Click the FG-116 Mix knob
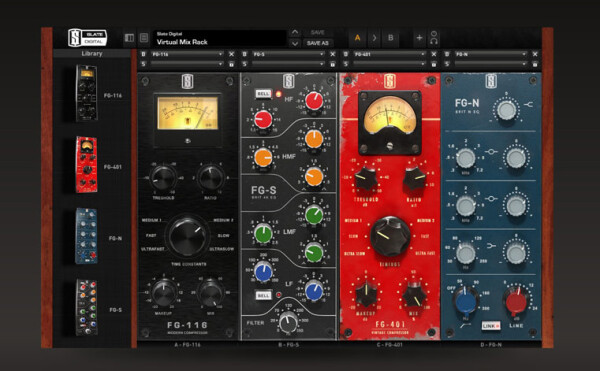600x371 pixels. pyautogui.click(x=211, y=293)
